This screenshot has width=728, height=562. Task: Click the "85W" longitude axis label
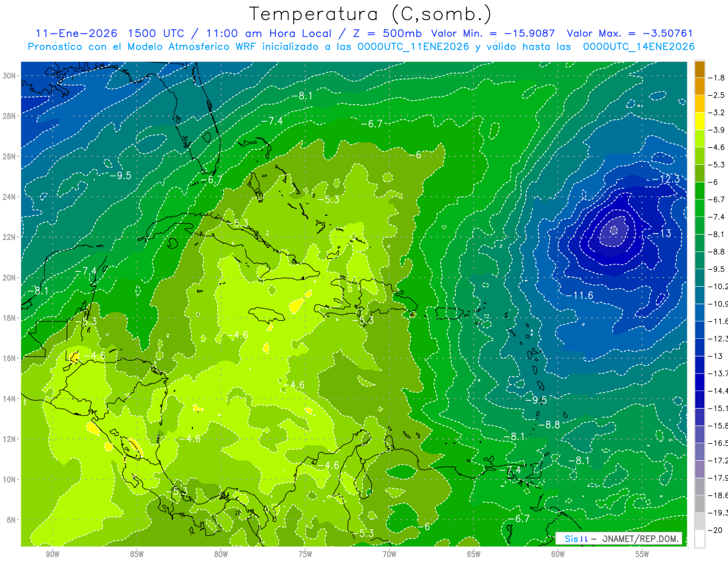136,554
